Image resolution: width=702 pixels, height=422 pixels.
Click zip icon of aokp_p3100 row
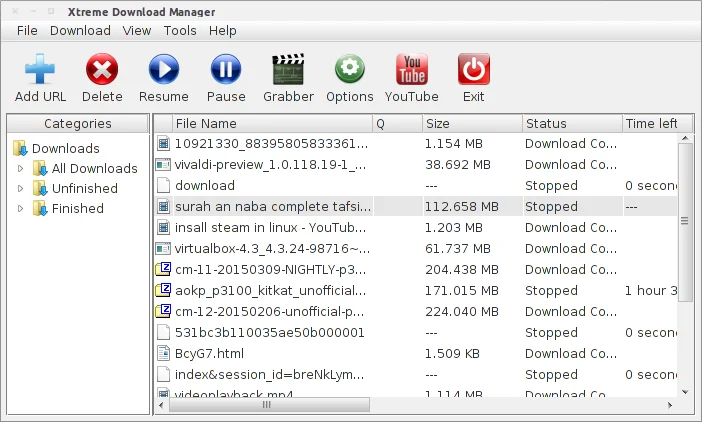pos(163,290)
